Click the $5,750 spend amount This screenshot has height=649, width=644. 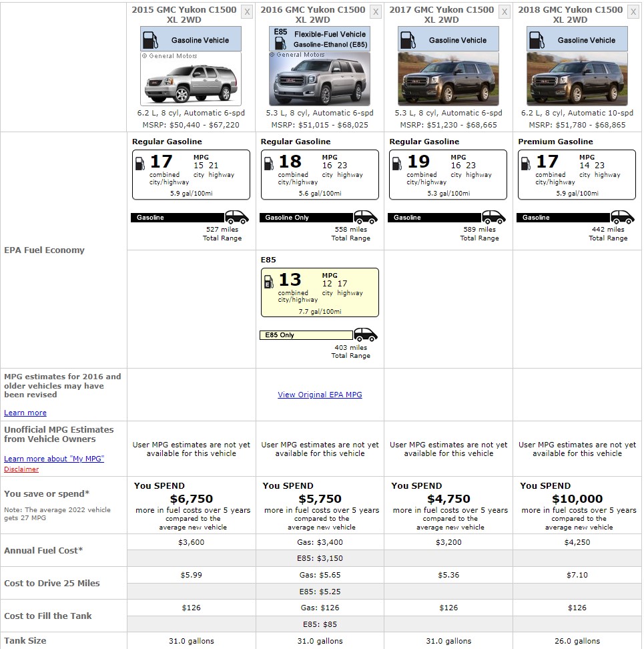(x=320, y=499)
